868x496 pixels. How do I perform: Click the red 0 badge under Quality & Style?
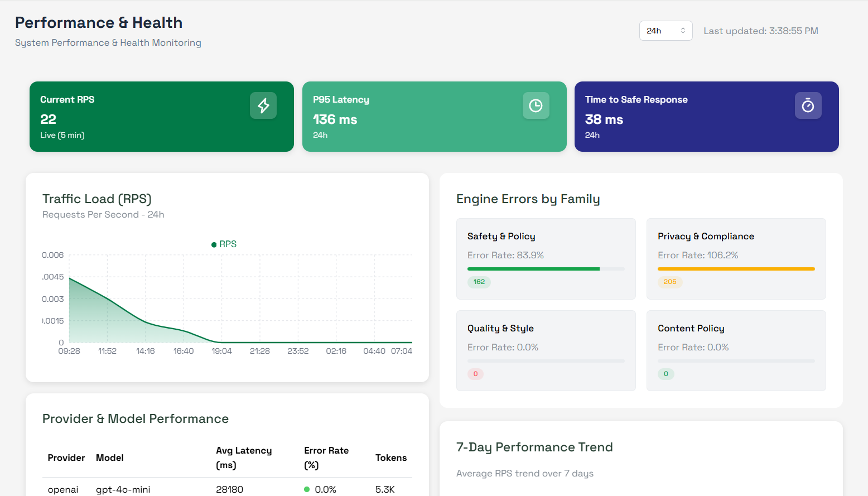point(475,374)
